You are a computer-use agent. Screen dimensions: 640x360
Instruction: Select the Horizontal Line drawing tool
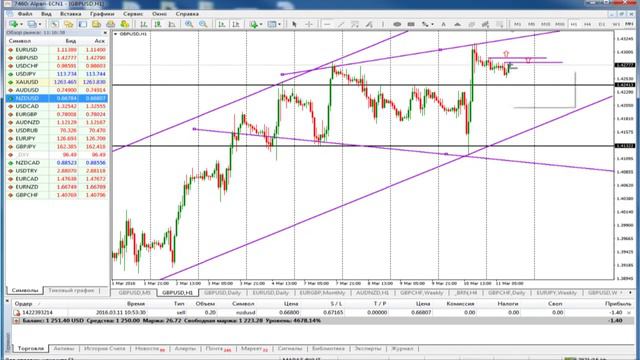[327, 24]
